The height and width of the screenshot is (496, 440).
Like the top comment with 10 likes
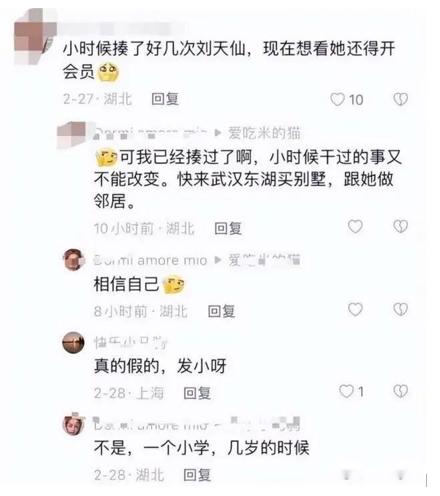point(337,99)
